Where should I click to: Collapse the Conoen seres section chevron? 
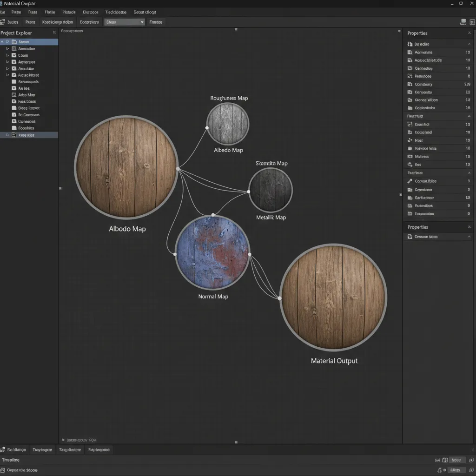coord(469,237)
